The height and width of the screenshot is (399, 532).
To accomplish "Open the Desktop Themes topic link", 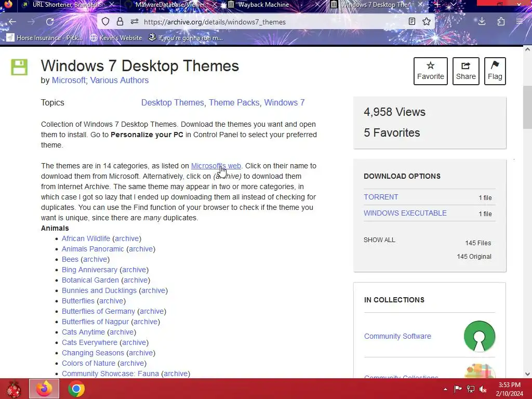I will point(172,102).
